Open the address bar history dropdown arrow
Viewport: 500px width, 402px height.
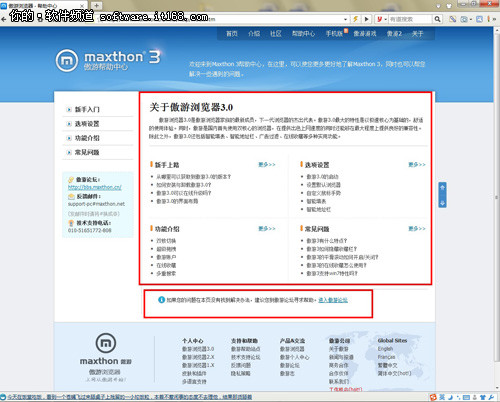click(x=346, y=19)
